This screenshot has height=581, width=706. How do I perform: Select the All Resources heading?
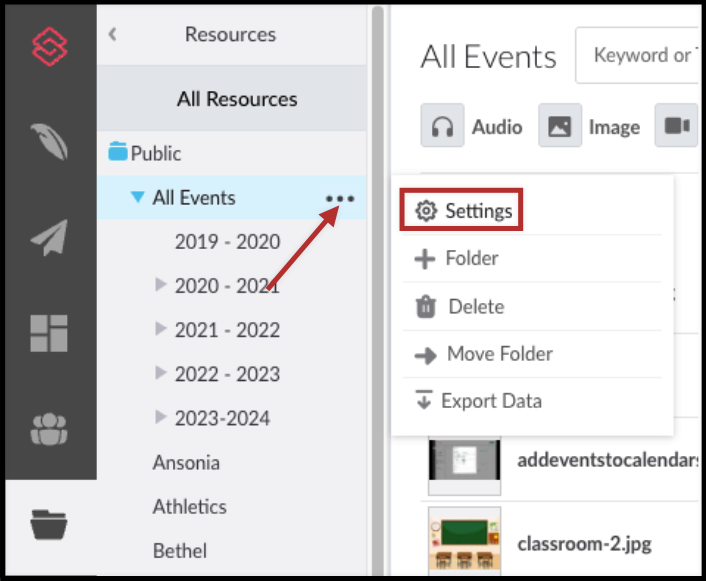click(x=237, y=99)
